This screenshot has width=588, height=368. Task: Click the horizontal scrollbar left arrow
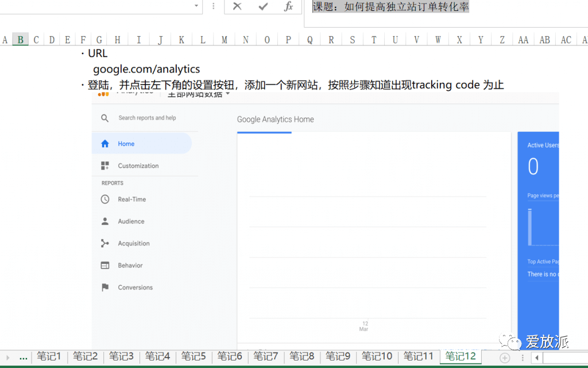(x=537, y=358)
